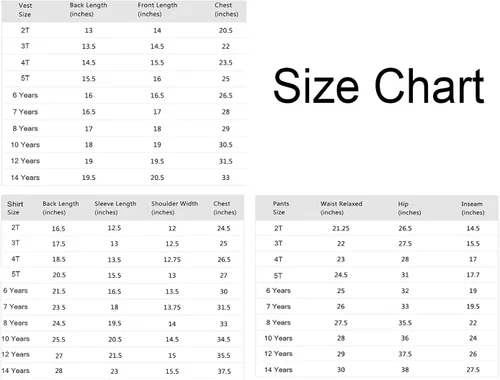The width and height of the screenshot is (500, 380).
Task: Click vest 14 Years chest value 33
Action: pos(226,178)
